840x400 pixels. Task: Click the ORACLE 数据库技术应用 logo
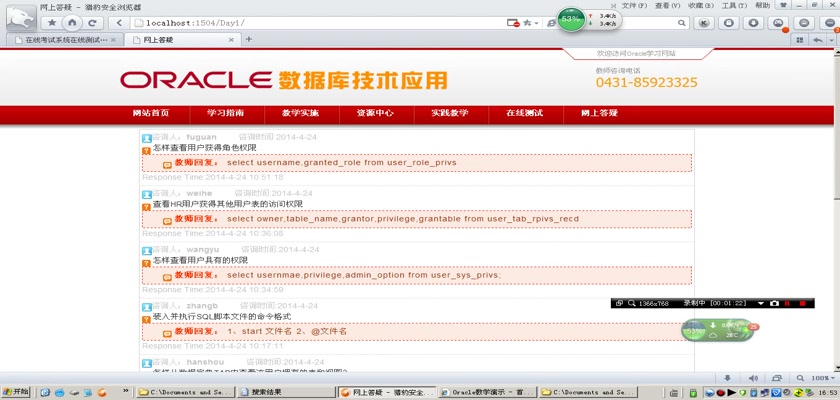click(283, 80)
